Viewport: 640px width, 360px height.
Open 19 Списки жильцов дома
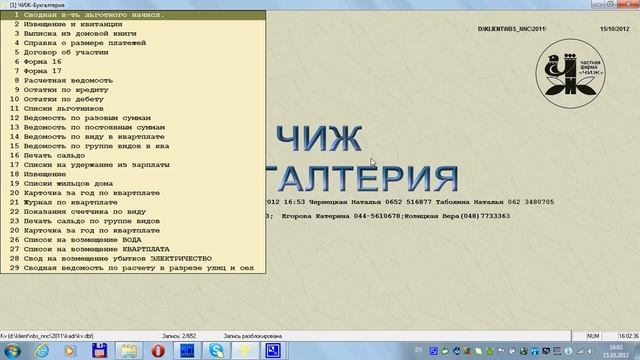tap(133, 184)
